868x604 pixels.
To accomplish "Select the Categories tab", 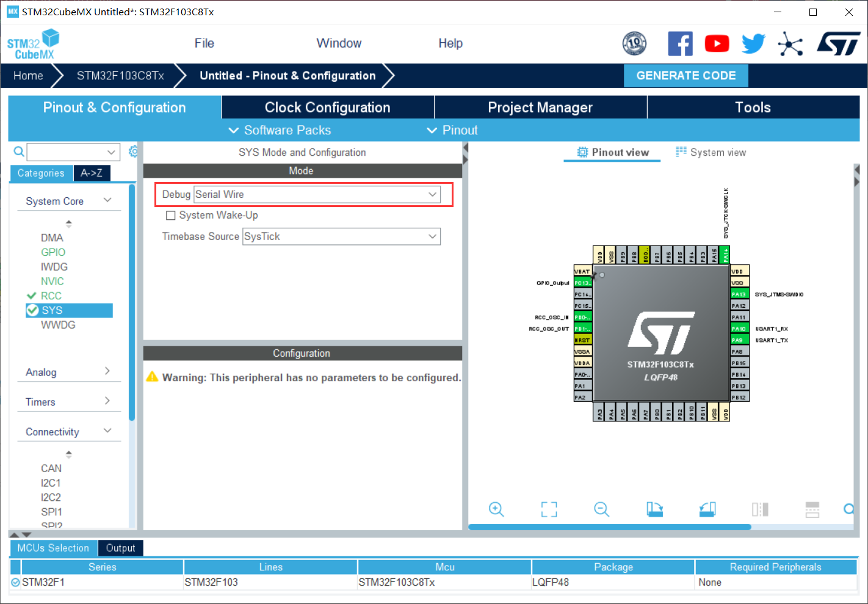I will coord(41,173).
